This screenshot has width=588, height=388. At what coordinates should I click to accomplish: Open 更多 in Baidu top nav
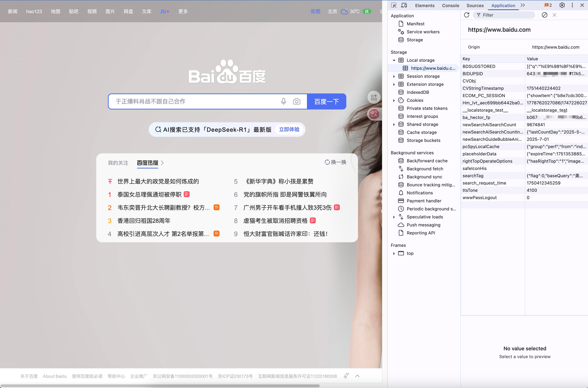pyautogui.click(x=183, y=11)
